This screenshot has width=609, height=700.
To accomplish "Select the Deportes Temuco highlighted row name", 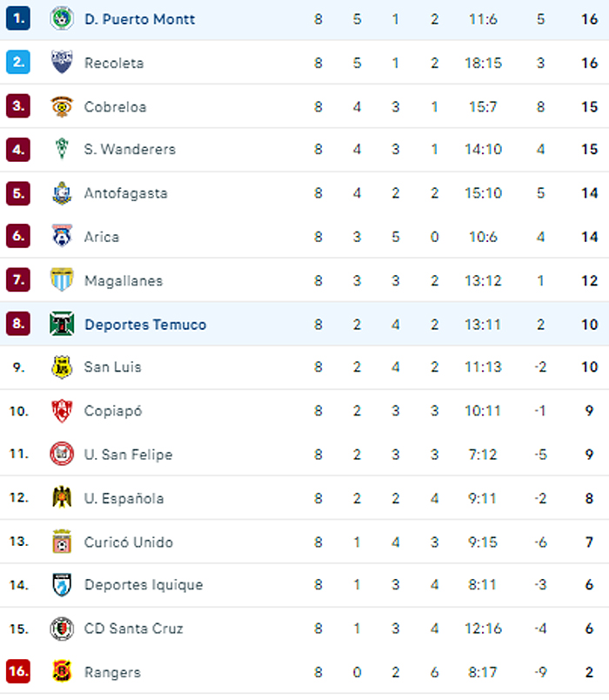I will [x=145, y=325].
